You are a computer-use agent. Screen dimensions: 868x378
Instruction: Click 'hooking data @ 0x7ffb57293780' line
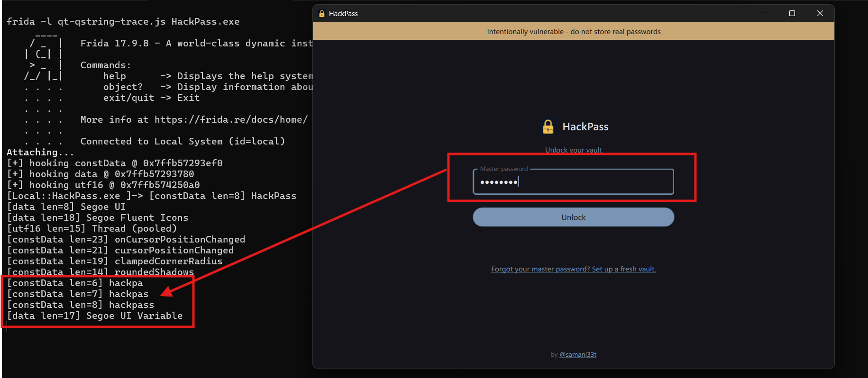101,174
